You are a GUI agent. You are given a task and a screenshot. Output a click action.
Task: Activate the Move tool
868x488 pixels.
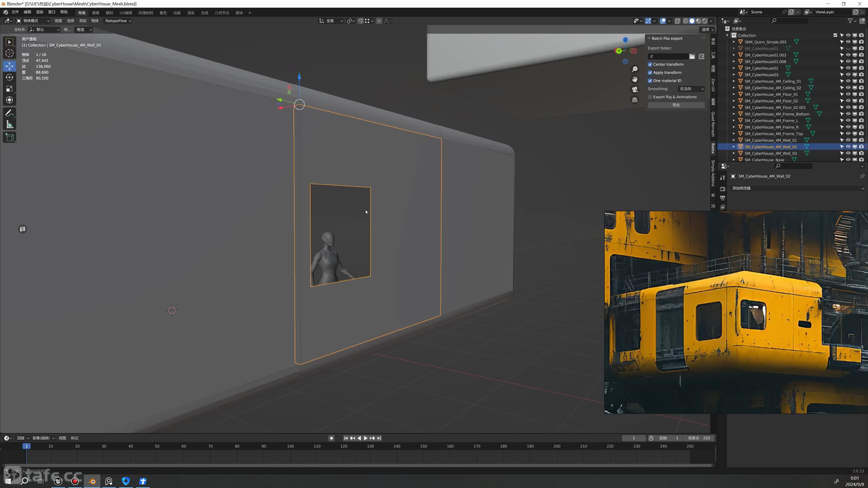pos(9,66)
